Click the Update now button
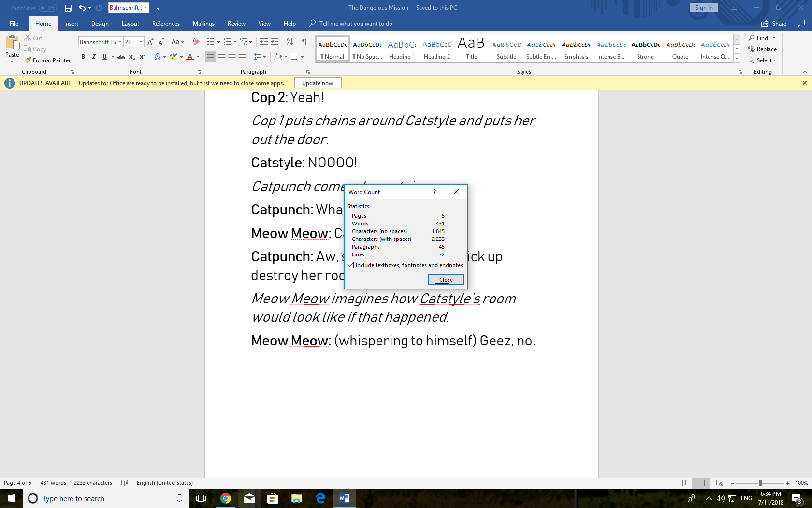 coord(318,83)
